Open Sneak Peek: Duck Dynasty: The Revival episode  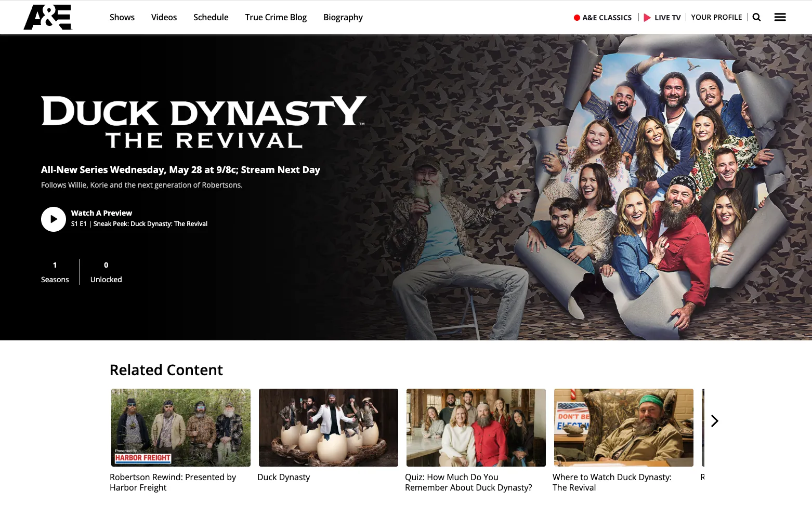point(139,224)
